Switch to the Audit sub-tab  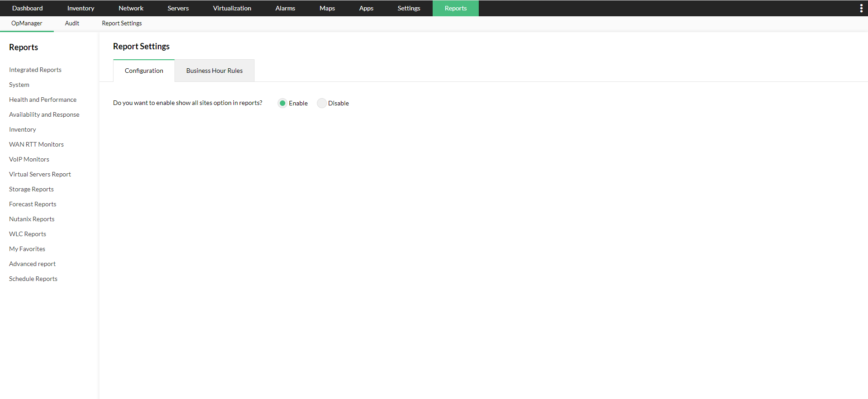tap(72, 24)
